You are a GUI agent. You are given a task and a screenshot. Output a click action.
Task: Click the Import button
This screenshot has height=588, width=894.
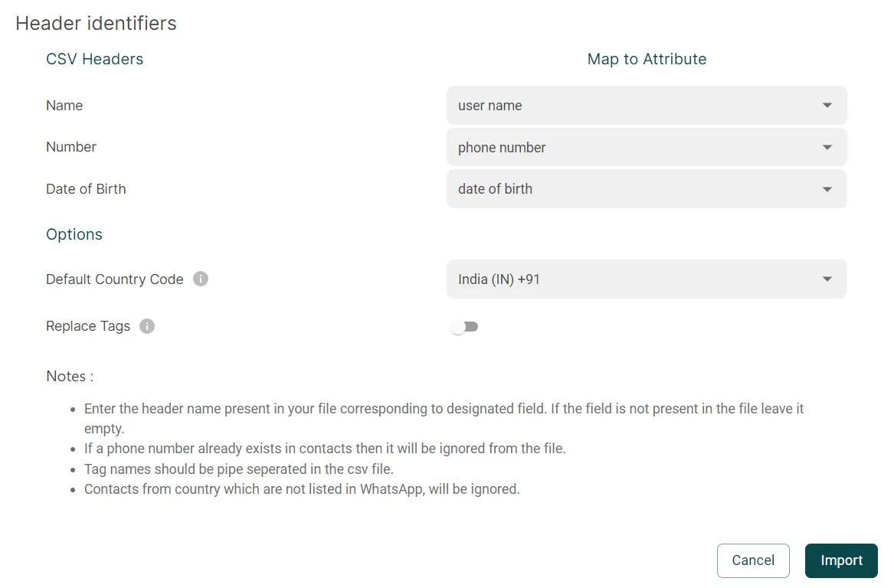tap(841, 560)
